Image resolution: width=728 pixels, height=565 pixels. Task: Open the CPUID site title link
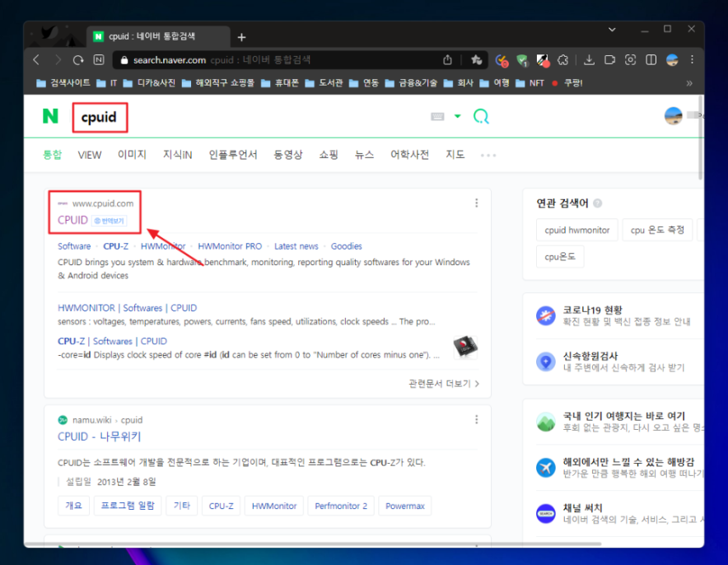[72, 220]
